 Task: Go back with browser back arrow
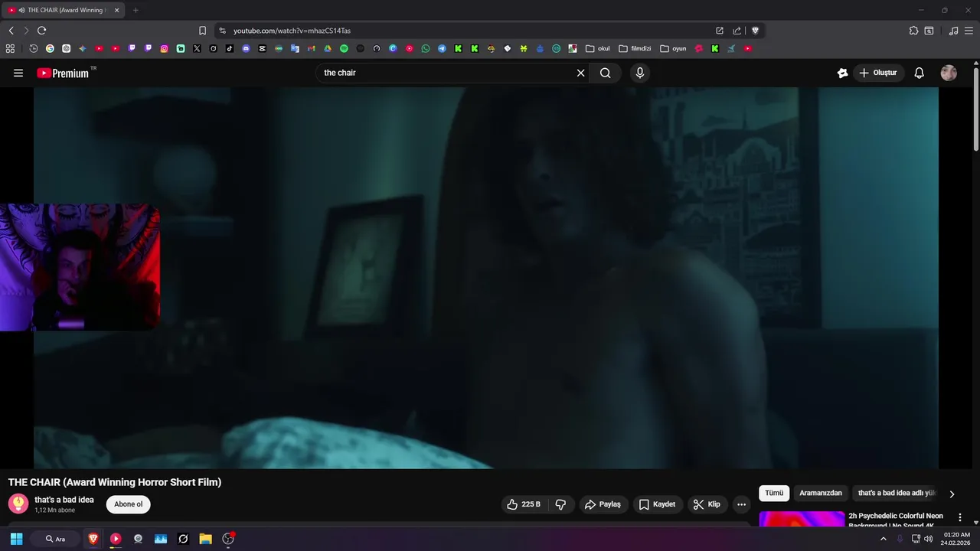(x=11, y=31)
